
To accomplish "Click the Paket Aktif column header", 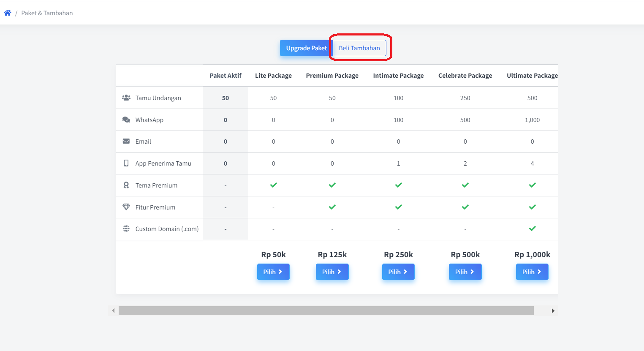I will [x=226, y=76].
